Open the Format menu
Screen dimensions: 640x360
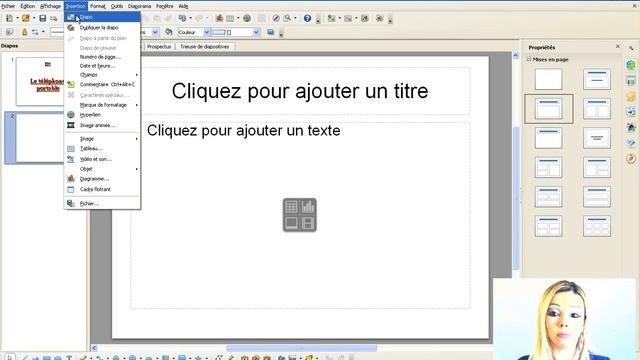[x=98, y=6]
